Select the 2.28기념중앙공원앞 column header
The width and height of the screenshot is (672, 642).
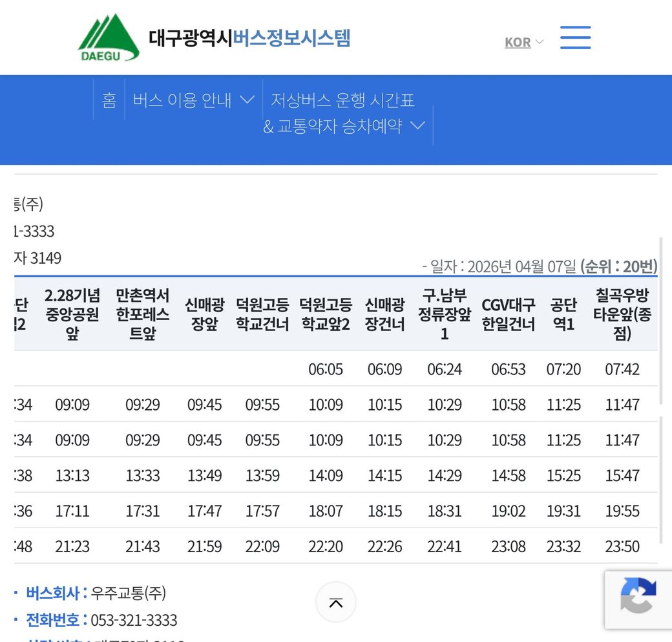(x=72, y=314)
